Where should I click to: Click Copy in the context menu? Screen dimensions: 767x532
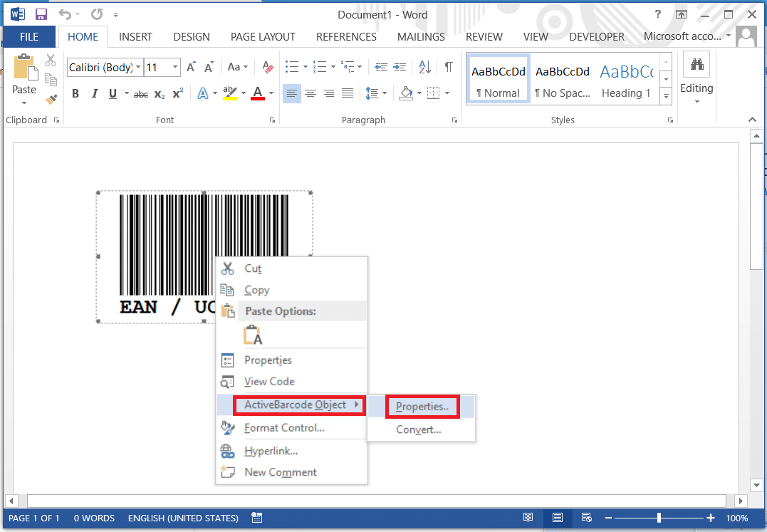coord(255,290)
